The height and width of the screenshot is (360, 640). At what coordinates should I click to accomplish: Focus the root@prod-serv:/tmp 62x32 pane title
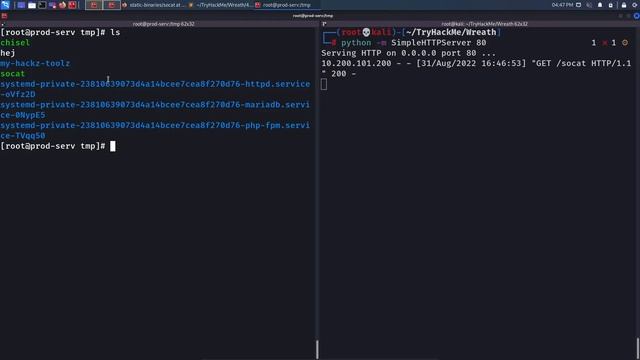pos(163,24)
